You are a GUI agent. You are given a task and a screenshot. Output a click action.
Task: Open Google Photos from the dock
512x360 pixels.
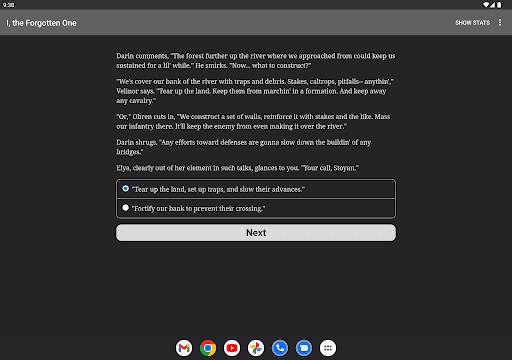coord(256,348)
